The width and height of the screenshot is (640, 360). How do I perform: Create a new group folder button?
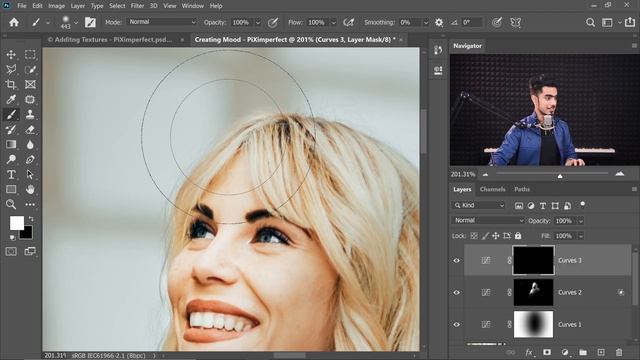tap(583, 352)
